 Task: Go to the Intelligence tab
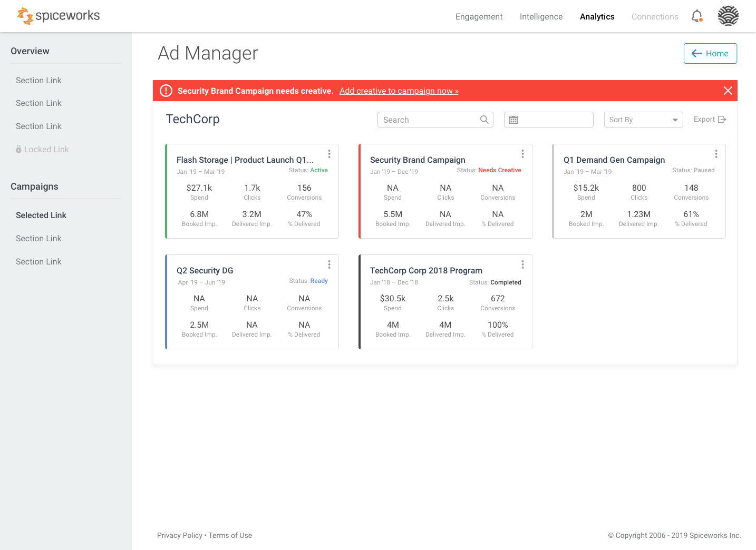pyautogui.click(x=541, y=17)
